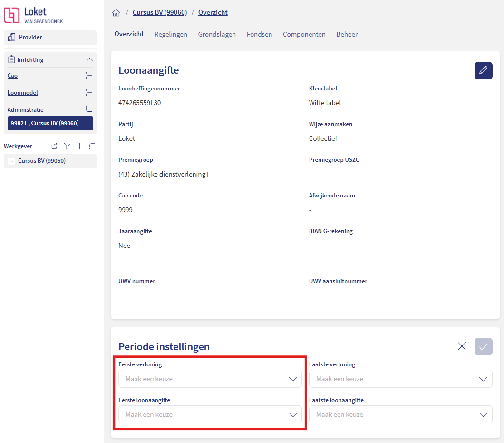Click the home icon in breadcrumb
This screenshot has height=443, width=504.
116,13
